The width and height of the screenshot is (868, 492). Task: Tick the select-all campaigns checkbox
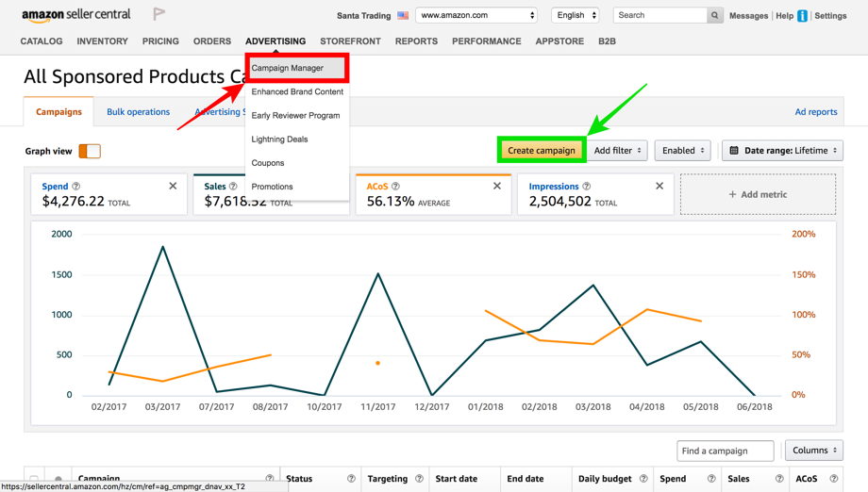click(34, 479)
